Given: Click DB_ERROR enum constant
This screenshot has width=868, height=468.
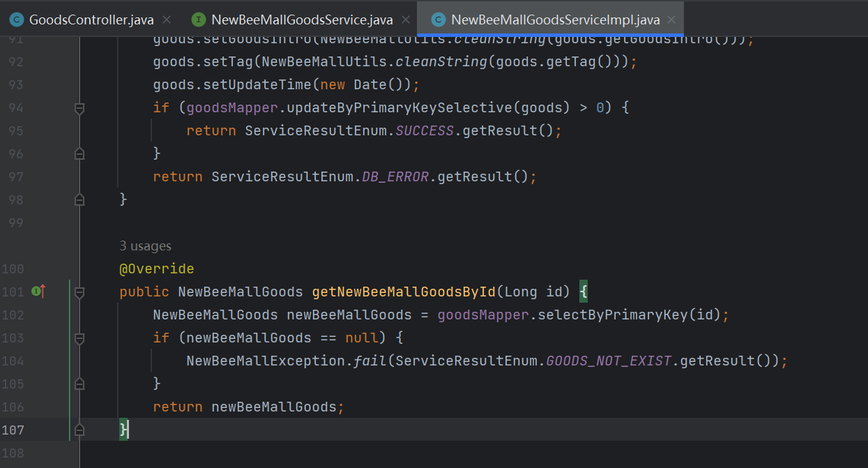Looking at the screenshot, I should coord(395,176).
